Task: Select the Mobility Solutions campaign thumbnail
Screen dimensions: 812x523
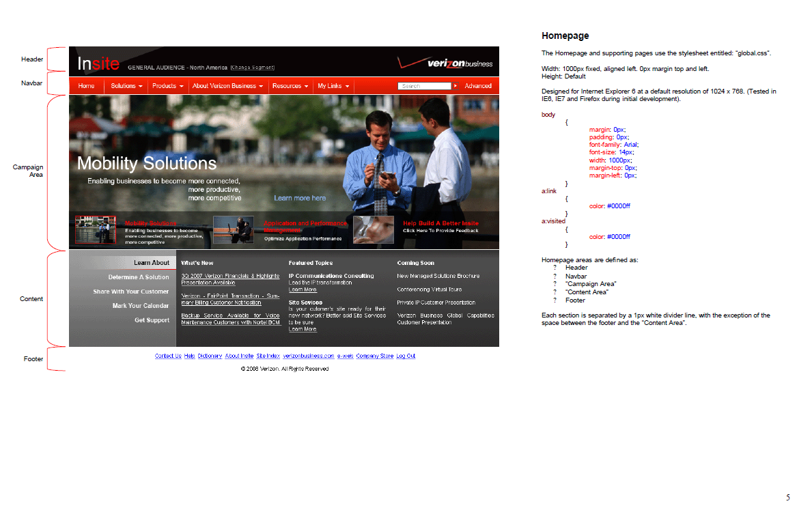Action: pyautogui.click(x=96, y=229)
